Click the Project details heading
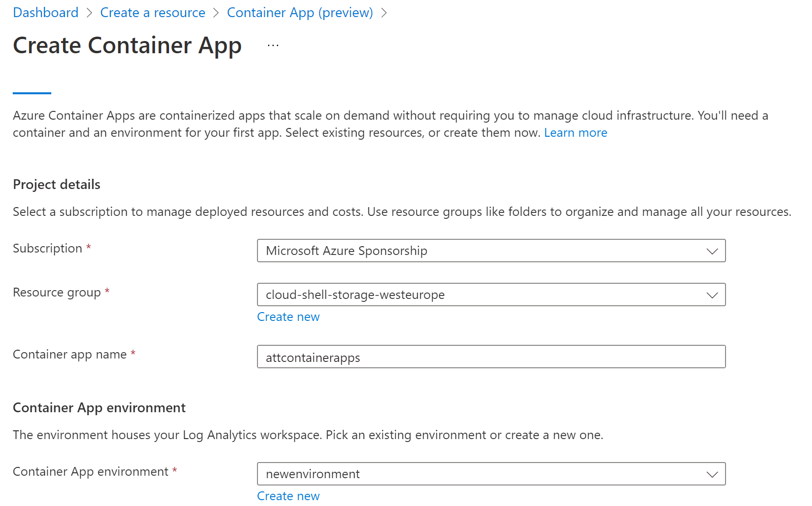 pos(57,185)
